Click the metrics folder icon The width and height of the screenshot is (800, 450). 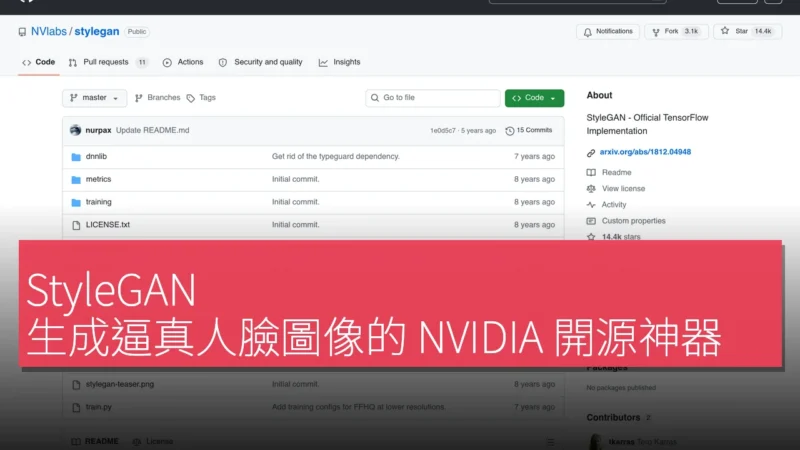point(76,180)
